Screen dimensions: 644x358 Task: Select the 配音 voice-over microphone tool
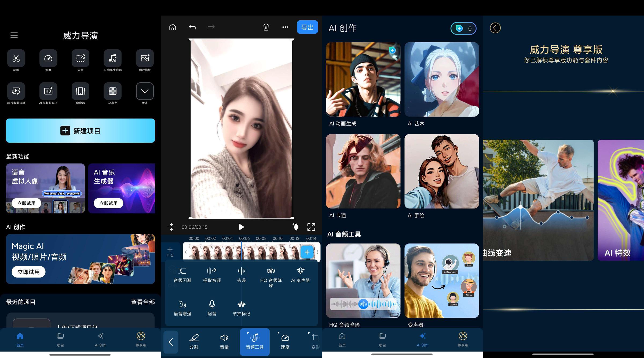pos(212,308)
